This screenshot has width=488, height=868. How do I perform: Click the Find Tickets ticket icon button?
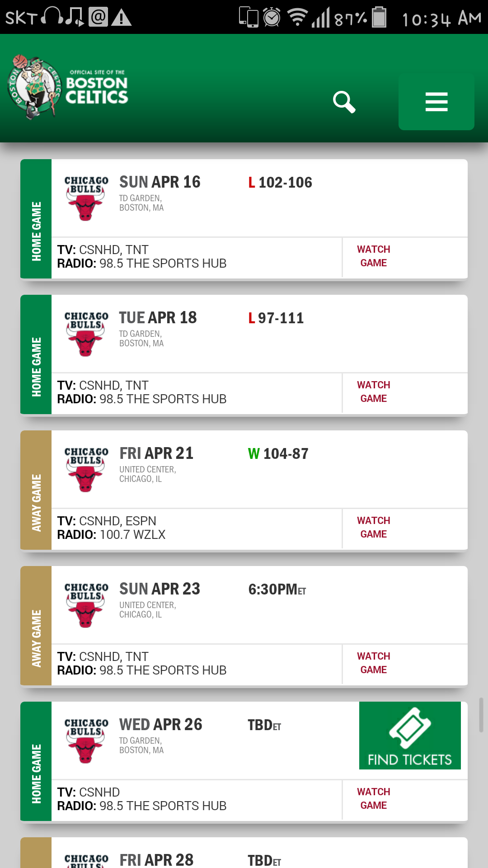[x=410, y=736]
